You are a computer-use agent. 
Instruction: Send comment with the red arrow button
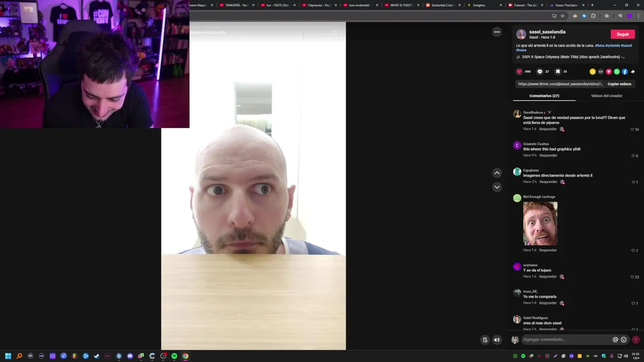coord(636,339)
